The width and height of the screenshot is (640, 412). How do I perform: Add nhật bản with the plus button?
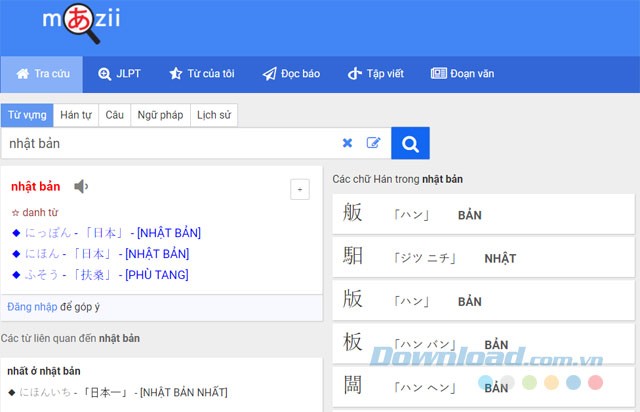[x=299, y=189]
